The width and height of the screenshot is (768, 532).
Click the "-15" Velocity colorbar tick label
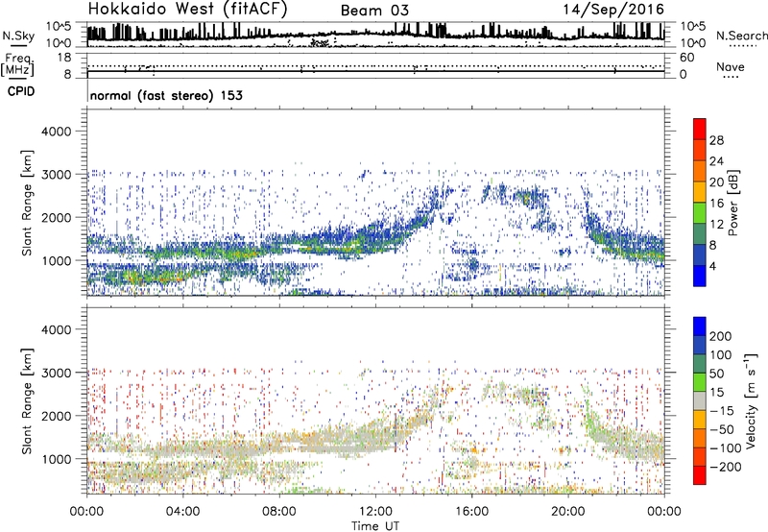pos(722,411)
